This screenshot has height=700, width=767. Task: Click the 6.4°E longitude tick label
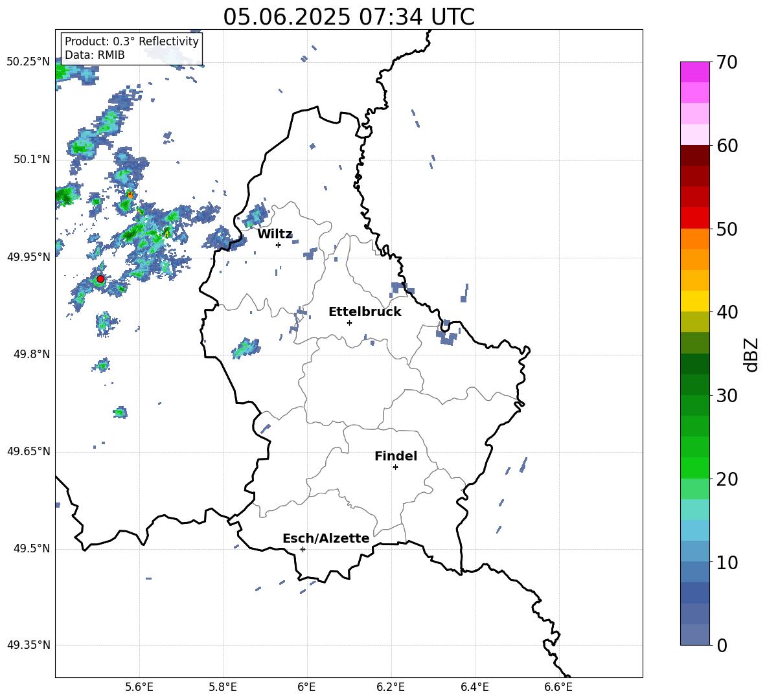pyautogui.click(x=474, y=687)
